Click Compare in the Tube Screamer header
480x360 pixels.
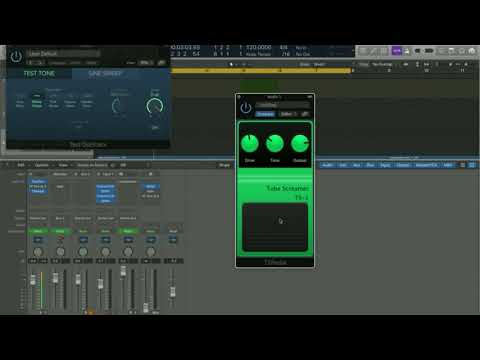265,114
